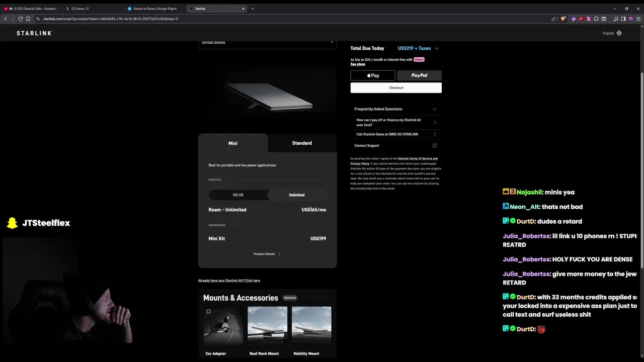Go forward in browser history
This screenshot has width=644, height=362.
(13, 19)
